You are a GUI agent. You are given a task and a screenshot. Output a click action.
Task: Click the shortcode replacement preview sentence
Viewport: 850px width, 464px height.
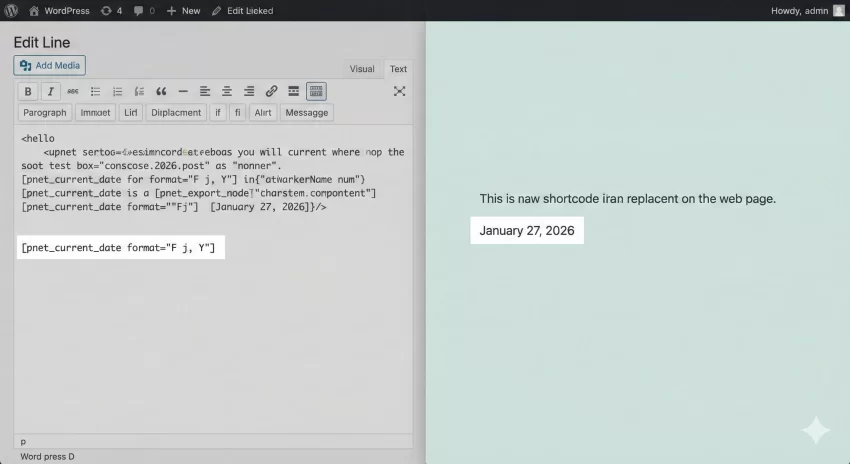pyautogui.click(x=628, y=199)
